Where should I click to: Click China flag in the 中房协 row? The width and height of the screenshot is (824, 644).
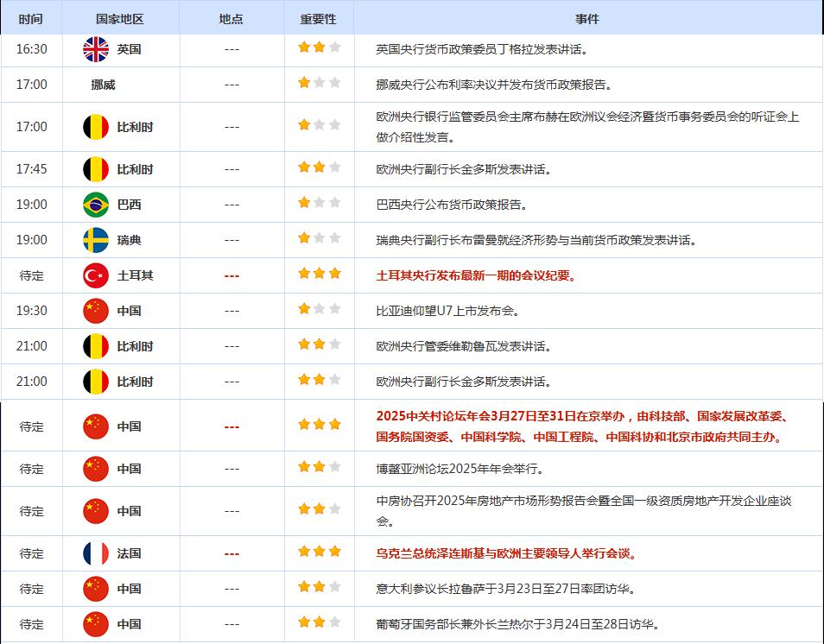[96, 511]
